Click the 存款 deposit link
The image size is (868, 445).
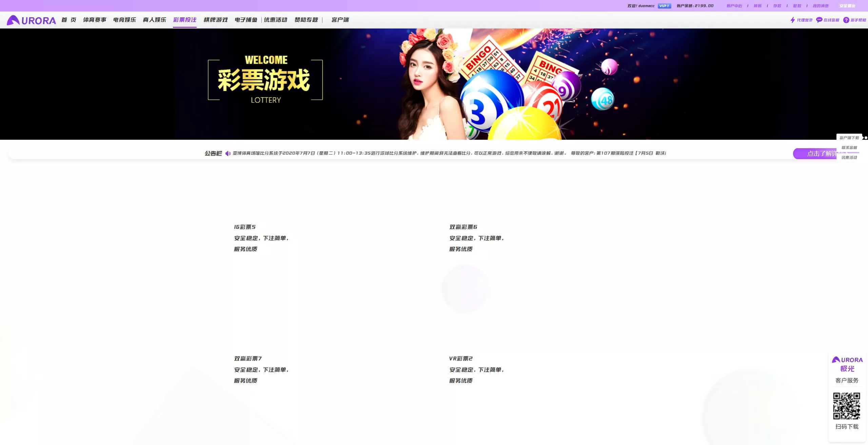(x=777, y=6)
